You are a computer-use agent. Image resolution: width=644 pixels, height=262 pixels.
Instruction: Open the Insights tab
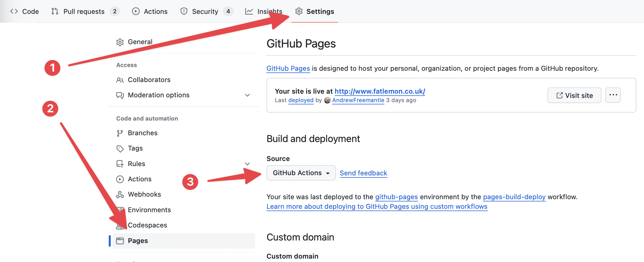click(264, 11)
